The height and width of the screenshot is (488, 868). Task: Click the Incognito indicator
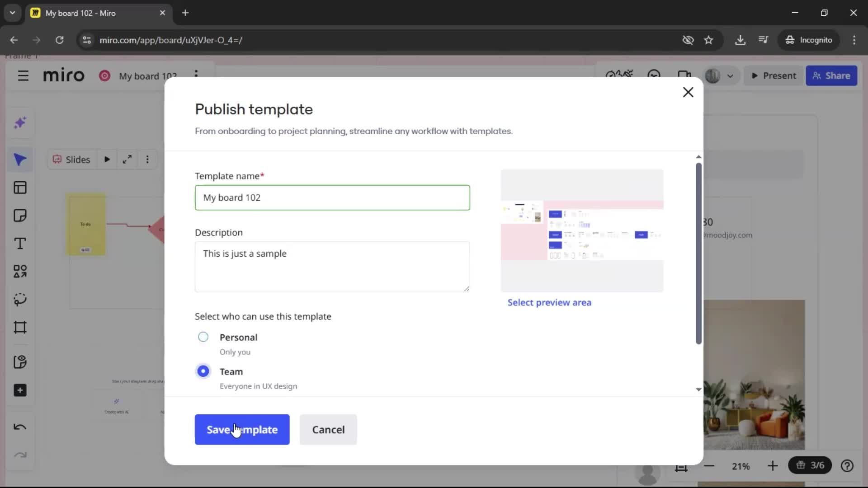(x=809, y=40)
